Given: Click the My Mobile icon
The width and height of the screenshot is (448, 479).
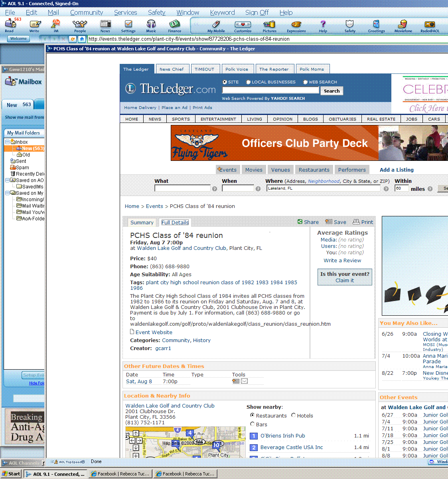Looking at the screenshot, I should [x=216, y=26].
